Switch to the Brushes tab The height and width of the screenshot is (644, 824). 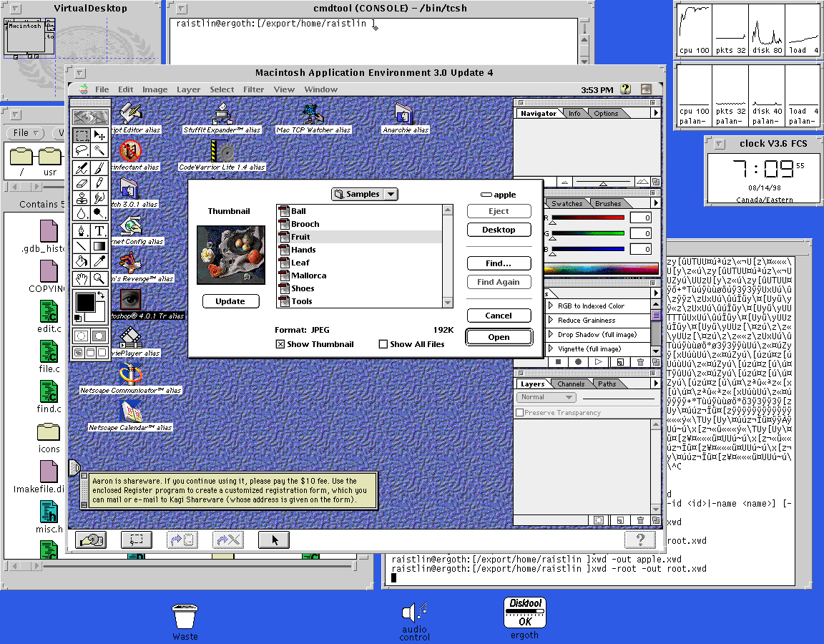click(x=608, y=203)
